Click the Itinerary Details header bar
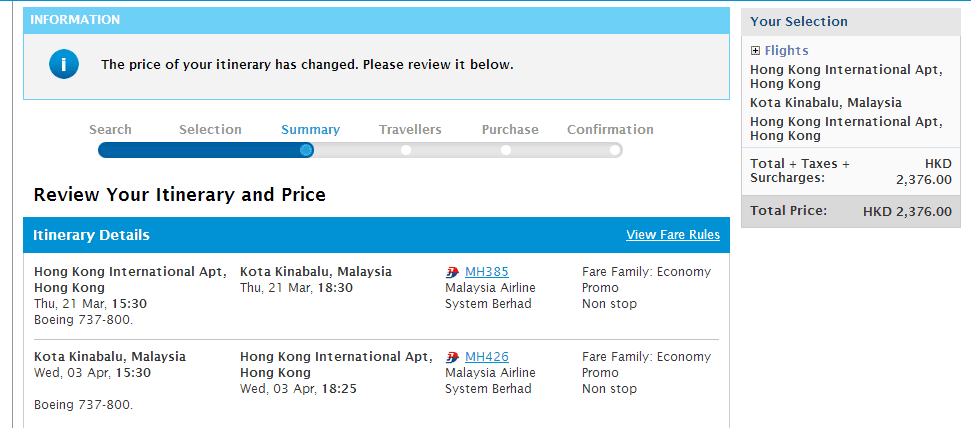Viewport: 971px width, 428px height. (x=300, y=235)
